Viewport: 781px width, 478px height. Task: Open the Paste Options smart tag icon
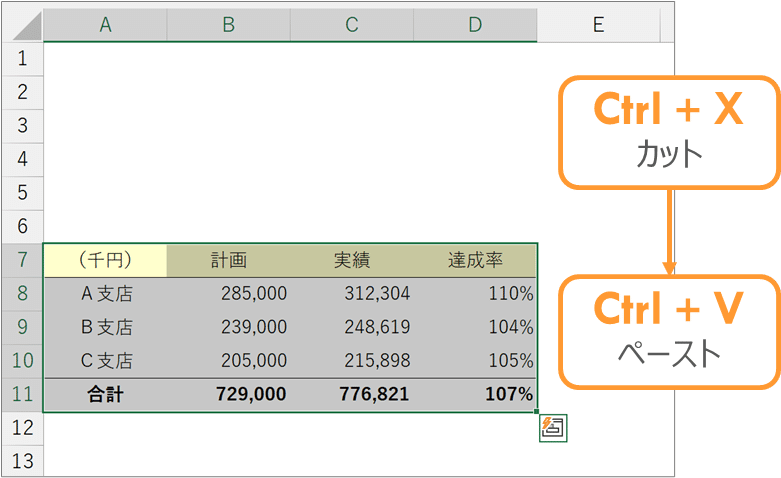pos(553,428)
